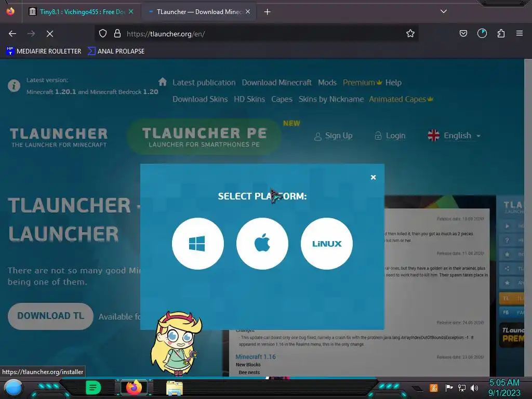Choose the Linux platform icon

pyautogui.click(x=326, y=244)
